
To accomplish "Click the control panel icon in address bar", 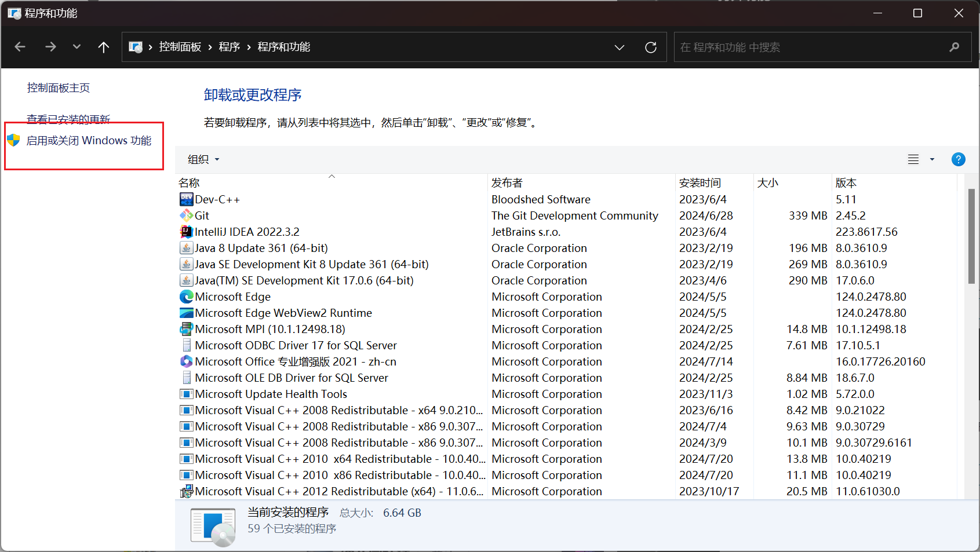I will [x=136, y=47].
